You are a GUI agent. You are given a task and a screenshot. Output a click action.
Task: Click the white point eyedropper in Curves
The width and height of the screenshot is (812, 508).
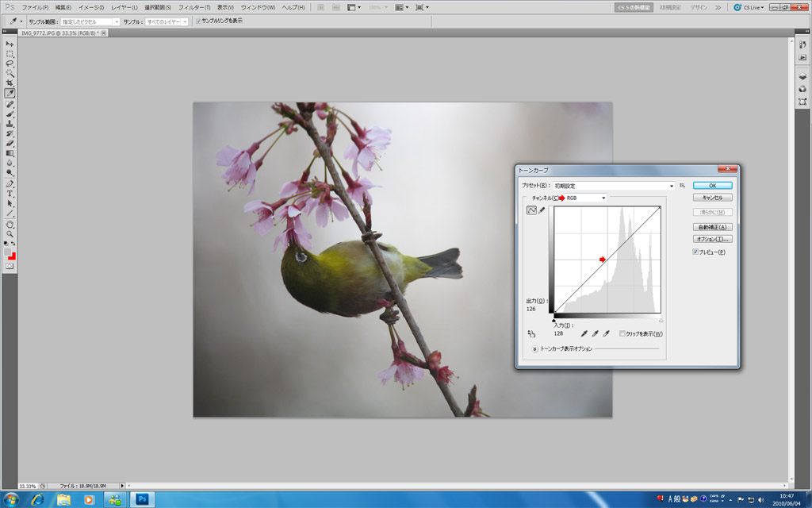607,334
